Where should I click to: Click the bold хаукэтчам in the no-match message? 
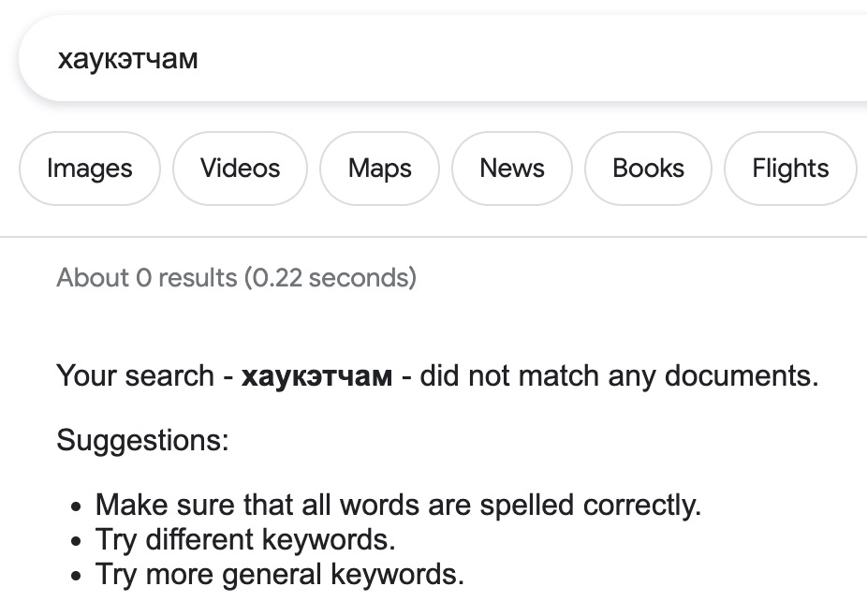pyautogui.click(x=316, y=376)
